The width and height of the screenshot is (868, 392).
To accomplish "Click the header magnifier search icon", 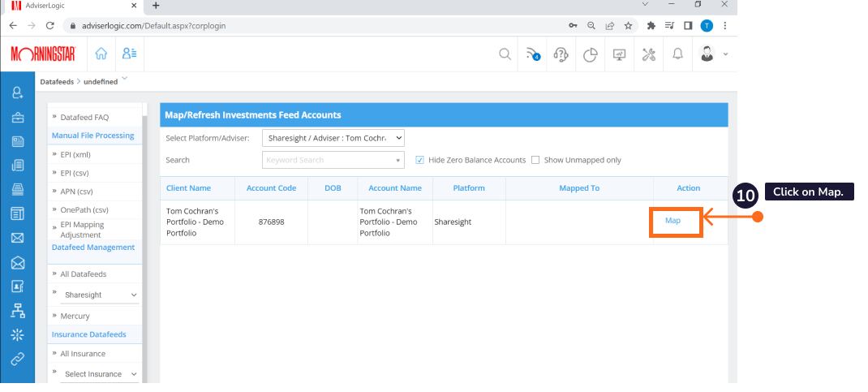I will (505, 54).
